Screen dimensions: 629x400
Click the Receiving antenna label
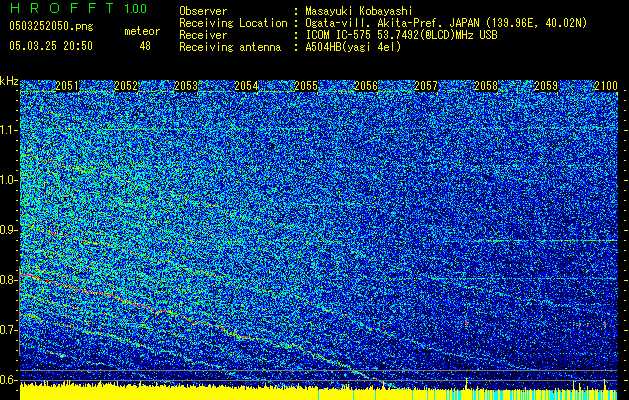230,47
